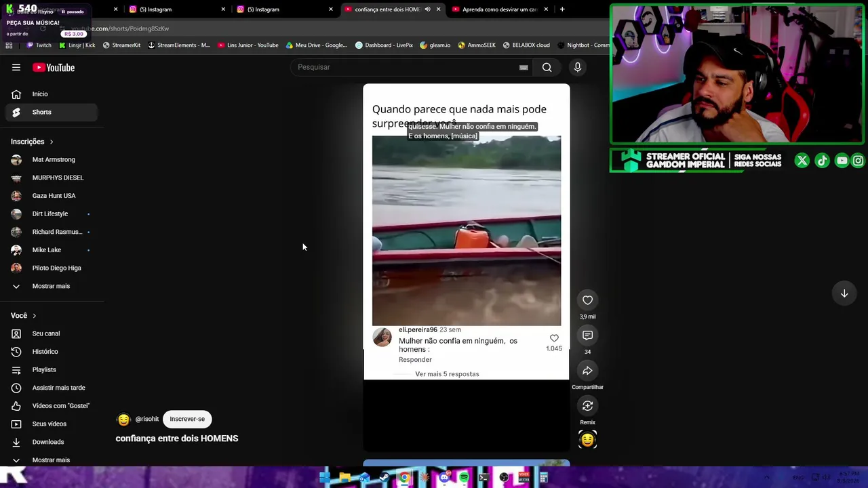Screen dimensions: 868x488
Task: Open Assistir mais tarde list
Action: pyautogui.click(x=51, y=388)
